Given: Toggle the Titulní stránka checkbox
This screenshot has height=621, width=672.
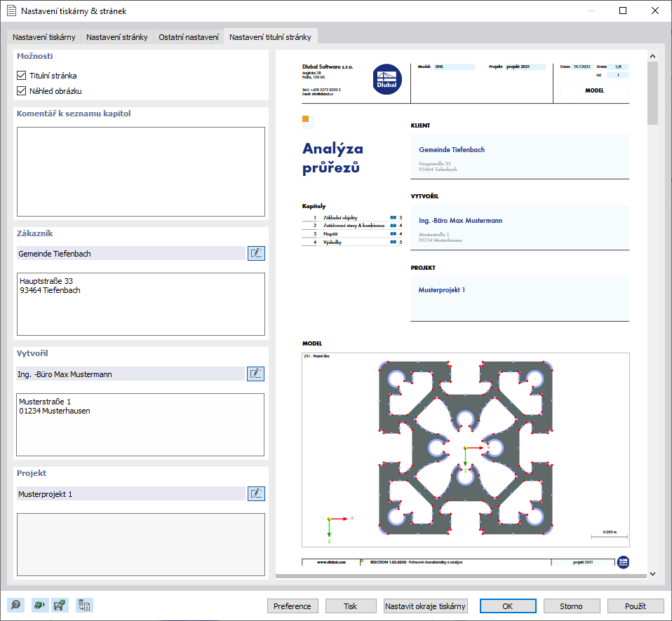Looking at the screenshot, I should point(22,76).
